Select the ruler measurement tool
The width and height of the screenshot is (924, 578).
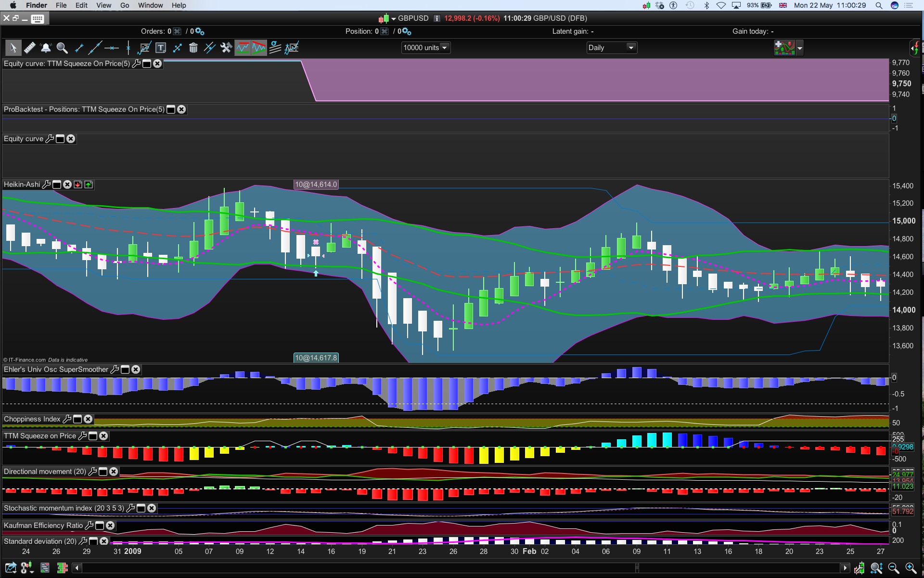29,48
